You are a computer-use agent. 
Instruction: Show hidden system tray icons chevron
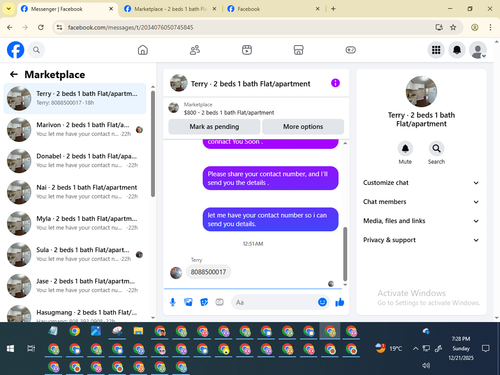(x=415, y=349)
